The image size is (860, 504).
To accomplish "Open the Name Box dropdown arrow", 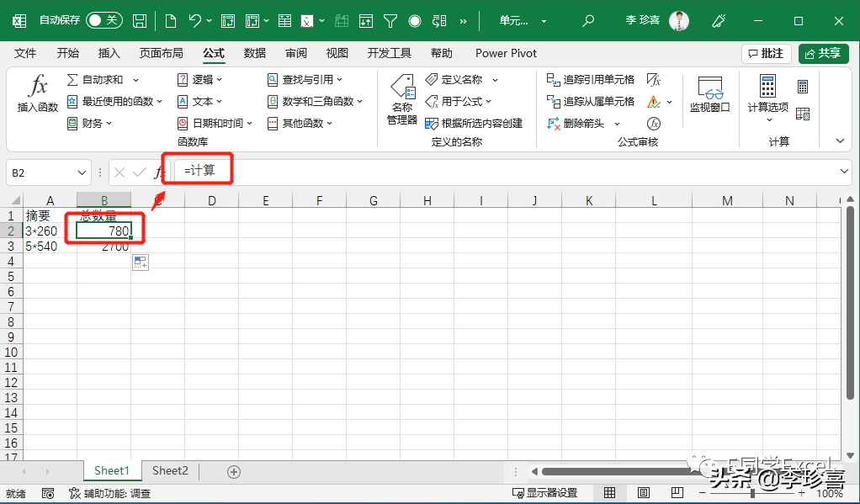I will tap(82, 172).
